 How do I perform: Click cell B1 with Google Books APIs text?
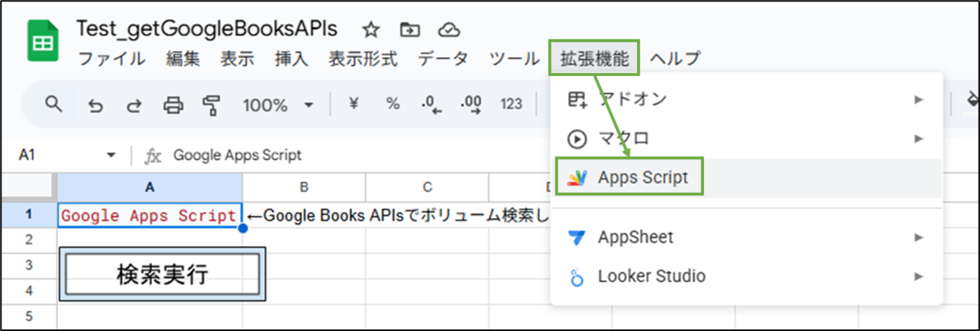click(x=304, y=215)
